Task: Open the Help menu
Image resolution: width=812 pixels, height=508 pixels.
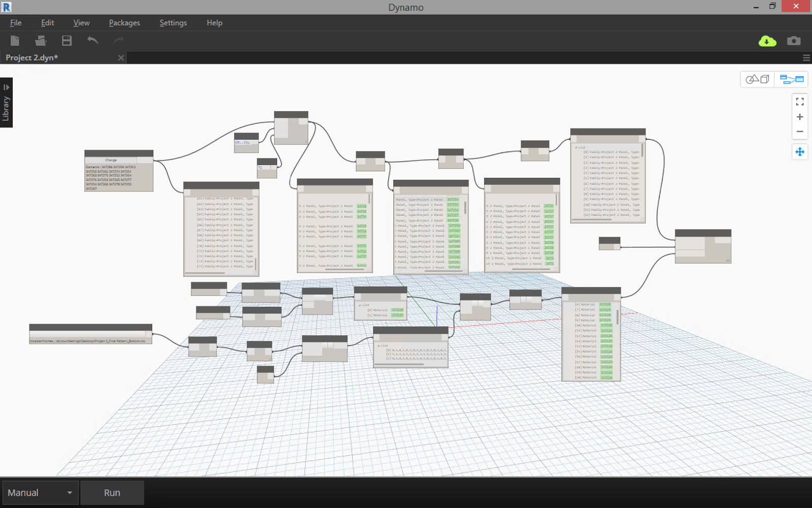Action: coord(214,23)
